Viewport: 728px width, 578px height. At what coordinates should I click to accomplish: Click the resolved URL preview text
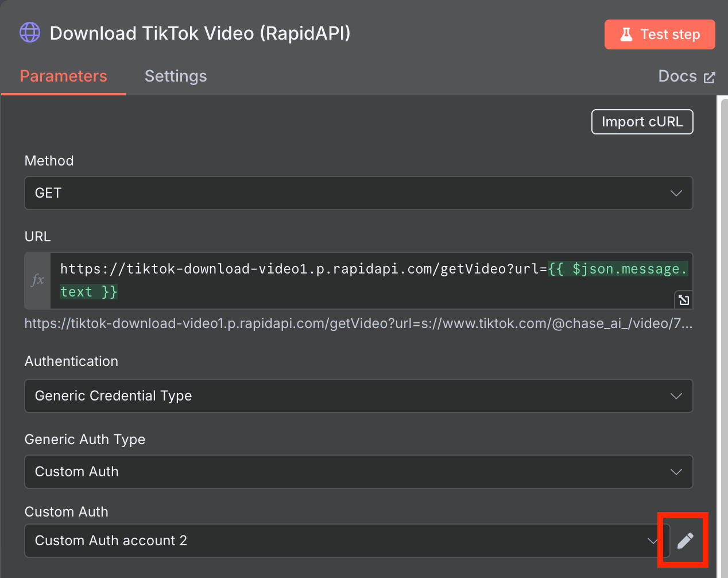click(x=358, y=323)
